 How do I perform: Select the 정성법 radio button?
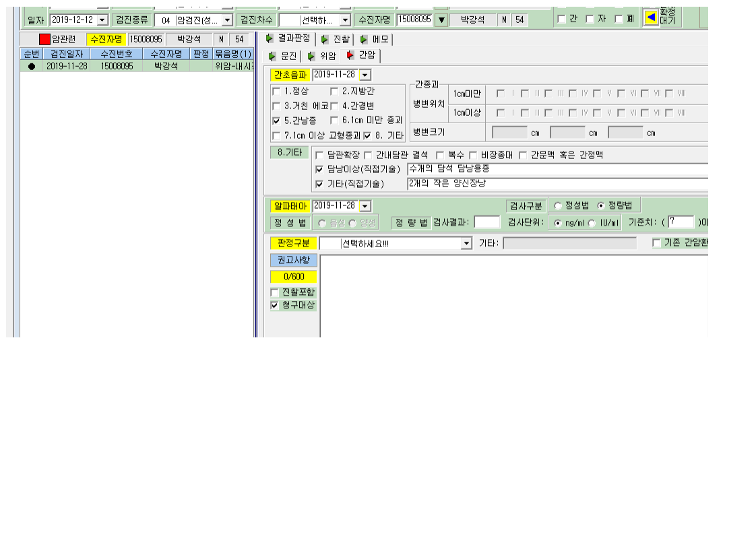(558, 205)
